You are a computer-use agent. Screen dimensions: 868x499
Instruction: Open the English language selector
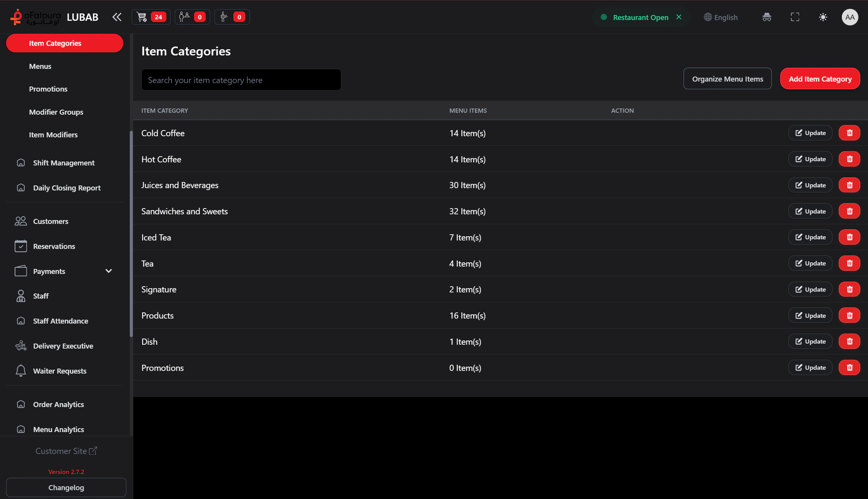(x=721, y=17)
